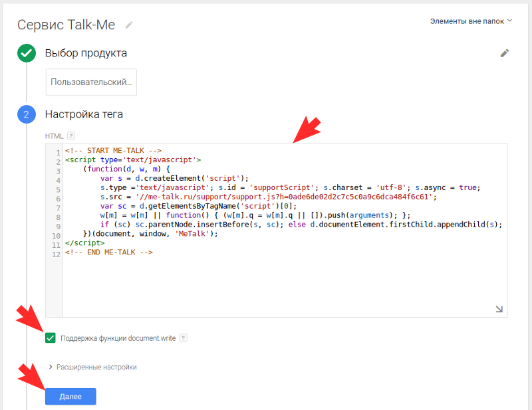Click the Поддержка функции document.write label
532x410 pixels.
click(118, 338)
